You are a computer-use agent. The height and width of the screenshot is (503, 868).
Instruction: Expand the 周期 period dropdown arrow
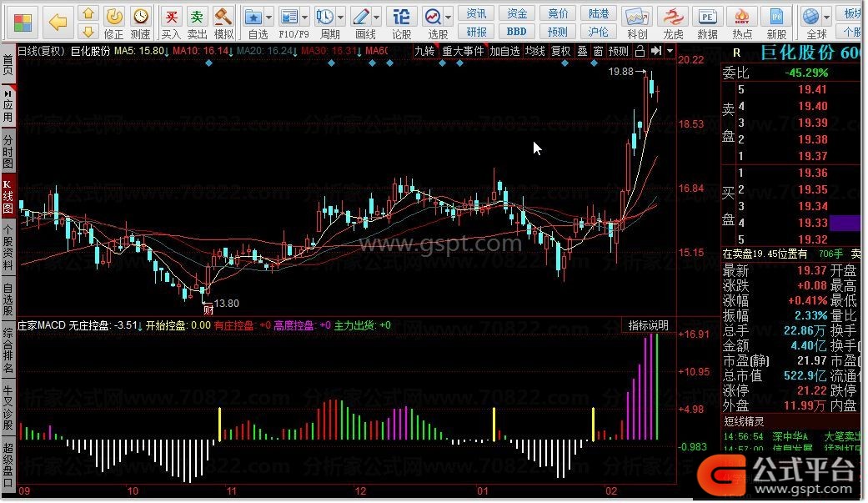340,18
